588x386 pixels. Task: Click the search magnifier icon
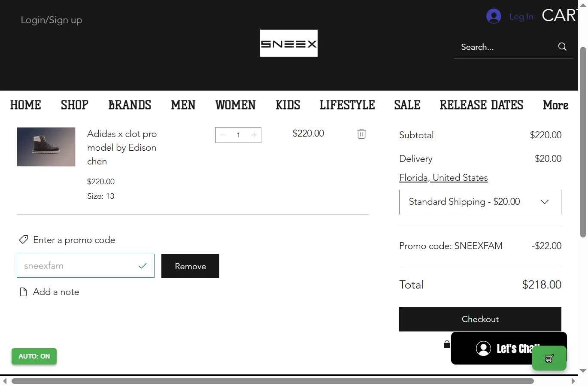562,47
